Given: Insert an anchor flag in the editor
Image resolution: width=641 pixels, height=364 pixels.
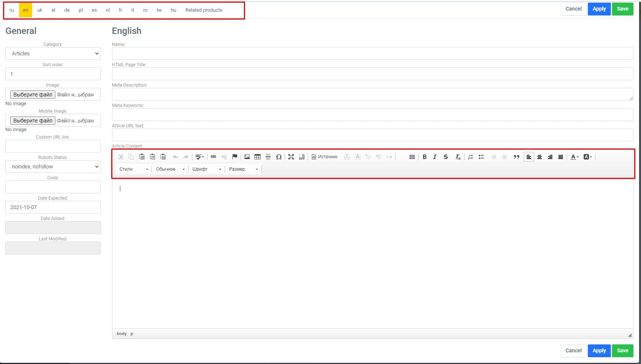Looking at the screenshot, I should coord(235,157).
